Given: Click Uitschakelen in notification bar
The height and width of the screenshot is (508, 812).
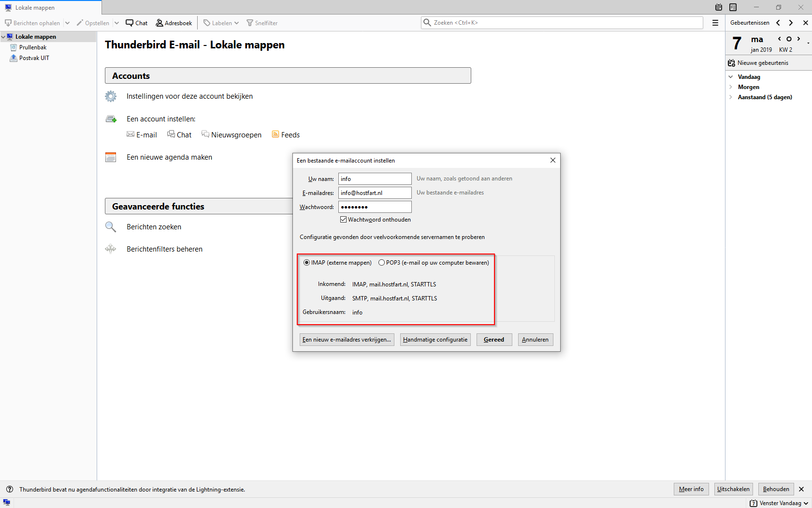Looking at the screenshot, I should pos(733,489).
